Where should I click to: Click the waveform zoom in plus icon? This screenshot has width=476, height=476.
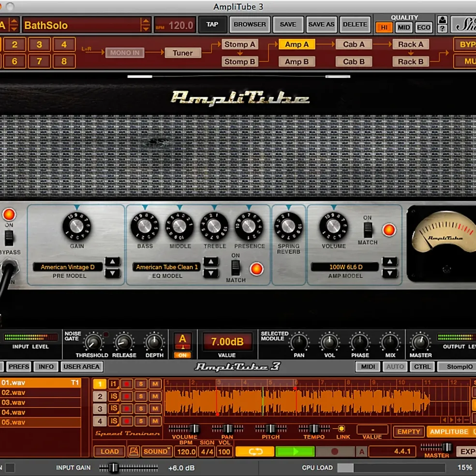click(459, 420)
